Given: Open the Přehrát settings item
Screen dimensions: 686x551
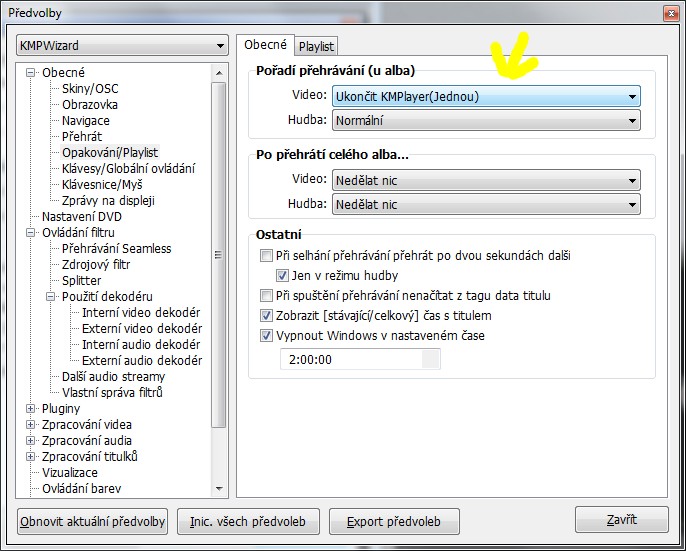Looking at the screenshot, I should 82,137.
